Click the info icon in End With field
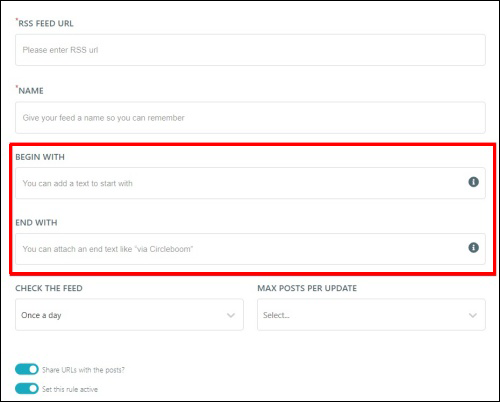This screenshot has height=402, width=500. click(x=473, y=248)
